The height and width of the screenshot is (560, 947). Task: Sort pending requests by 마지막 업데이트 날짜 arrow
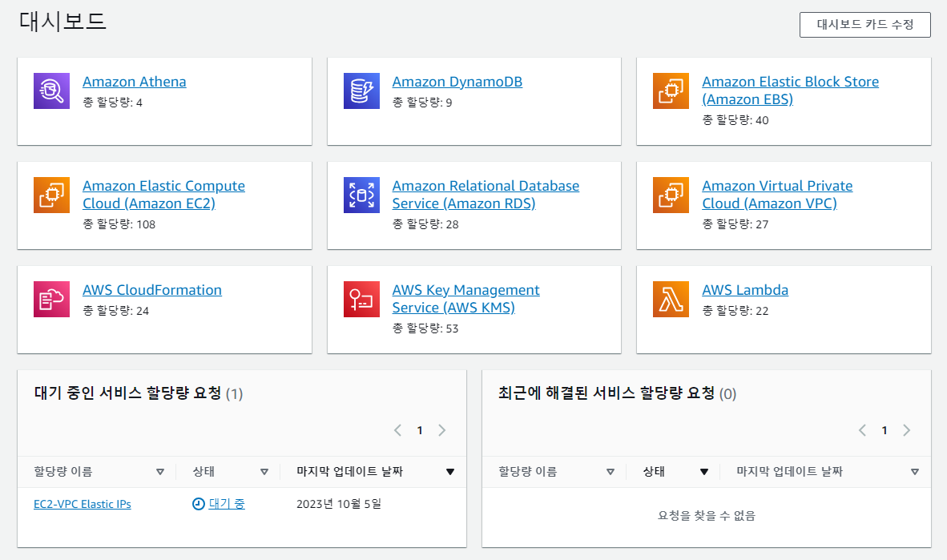450,472
